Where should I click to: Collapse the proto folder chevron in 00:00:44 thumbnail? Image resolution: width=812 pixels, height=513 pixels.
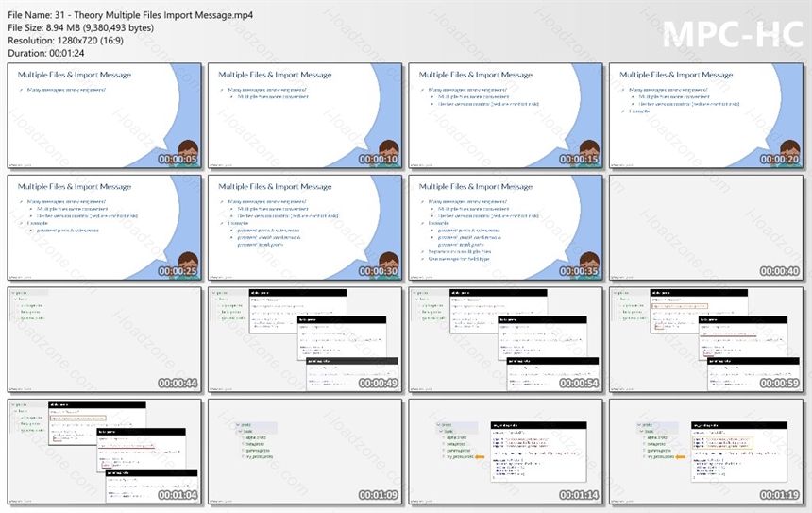[x=13, y=293]
